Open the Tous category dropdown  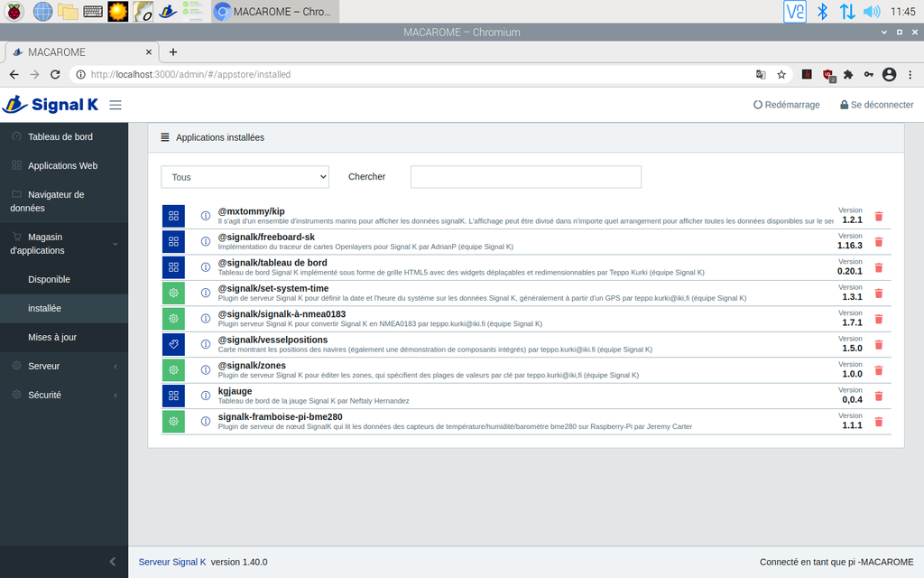pyautogui.click(x=245, y=177)
